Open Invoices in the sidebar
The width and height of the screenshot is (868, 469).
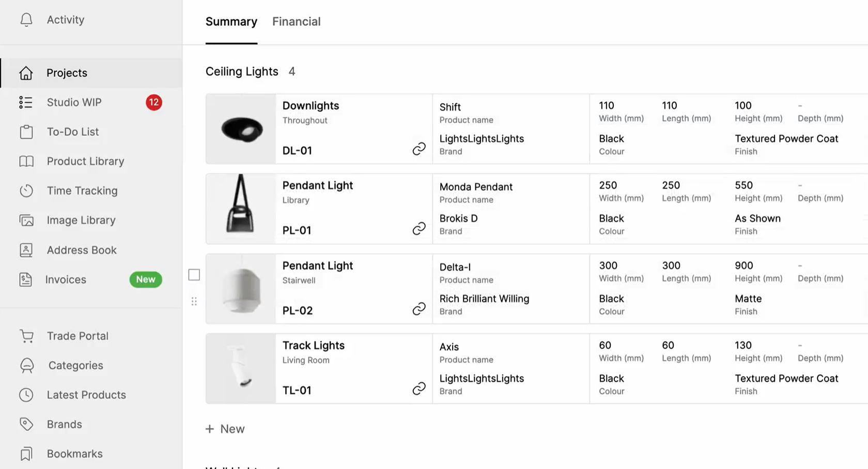coord(66,279)
